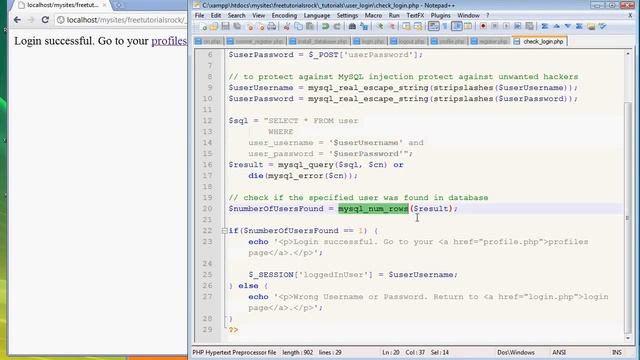The image size is (640, 360).
Task: Follow the profiles link in the browser
Action: coord(169,41)
